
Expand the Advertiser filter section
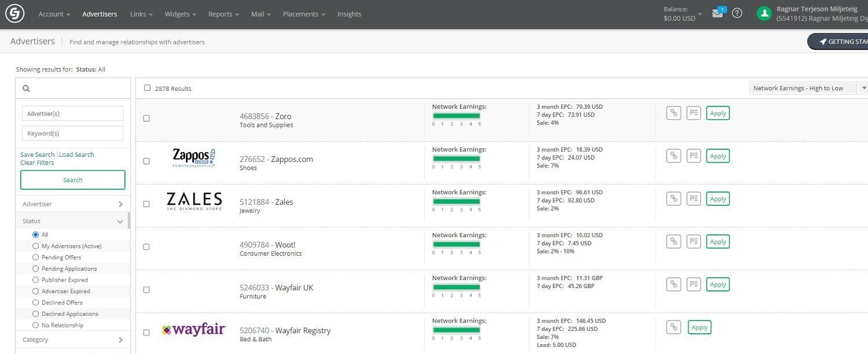tap(73, 204)
